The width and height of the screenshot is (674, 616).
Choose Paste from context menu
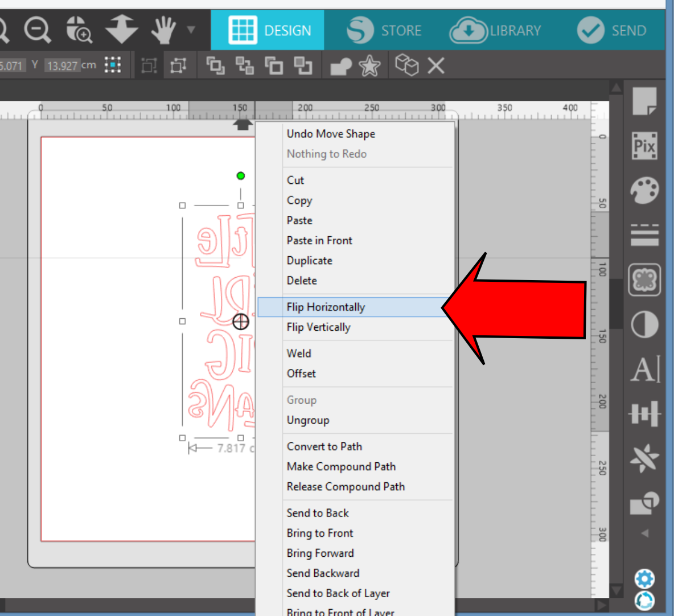299,220
